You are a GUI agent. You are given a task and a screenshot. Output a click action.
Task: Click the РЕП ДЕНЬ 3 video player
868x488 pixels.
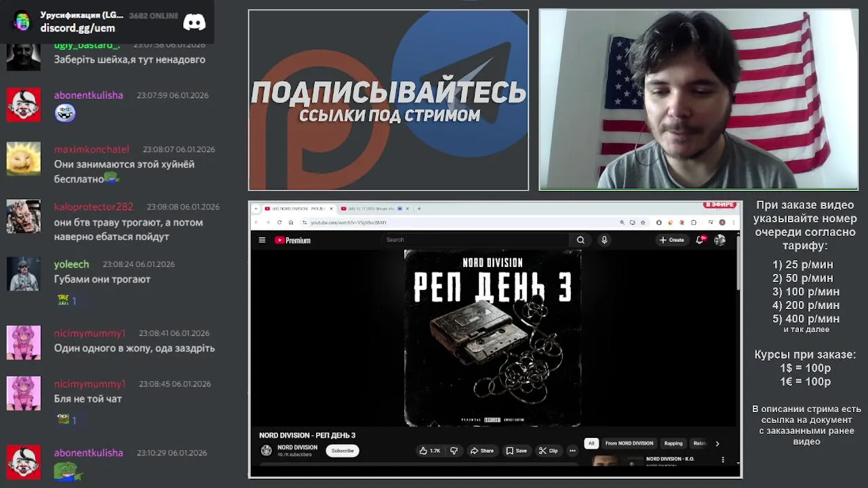(x=493, y=338)
